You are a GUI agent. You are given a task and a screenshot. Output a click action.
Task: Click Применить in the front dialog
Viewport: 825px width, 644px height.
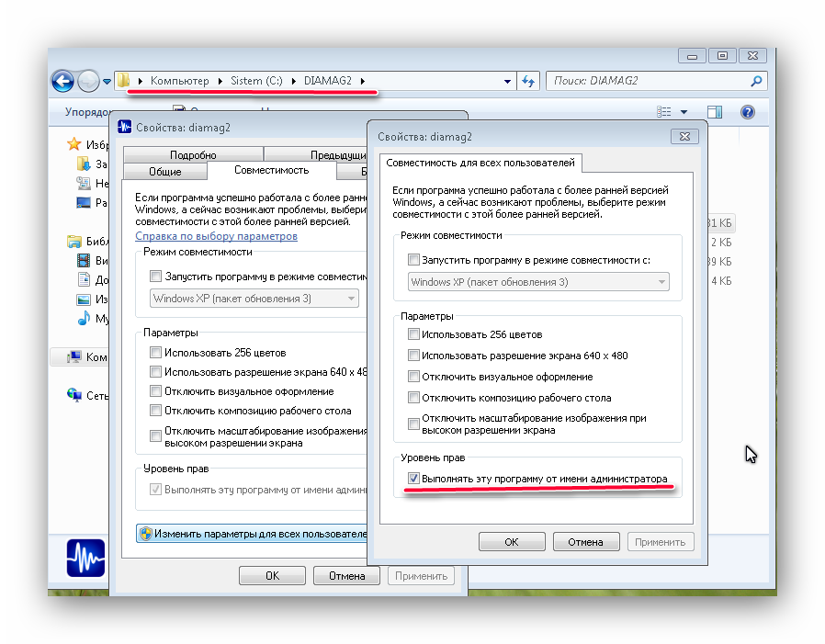click(x=661, y=542)
